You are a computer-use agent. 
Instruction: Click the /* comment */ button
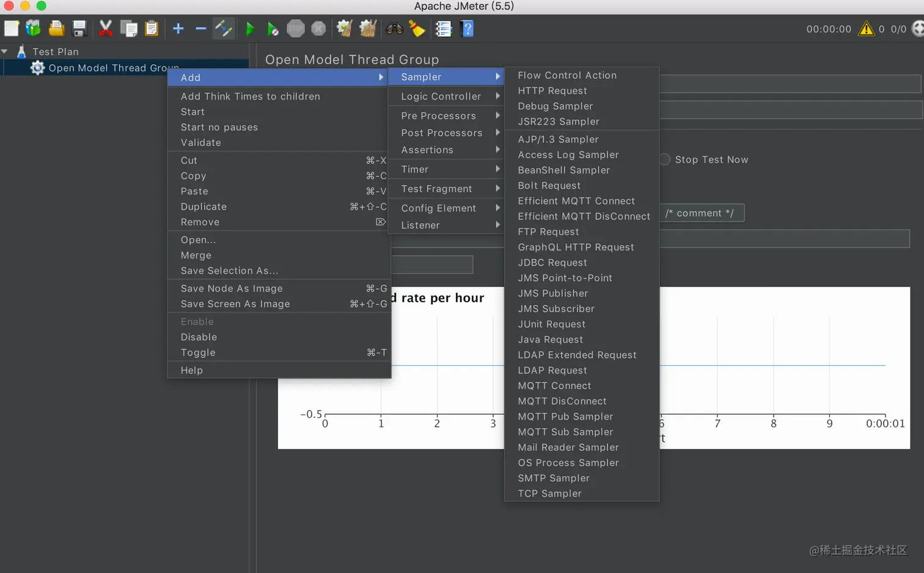coord(700,213)
